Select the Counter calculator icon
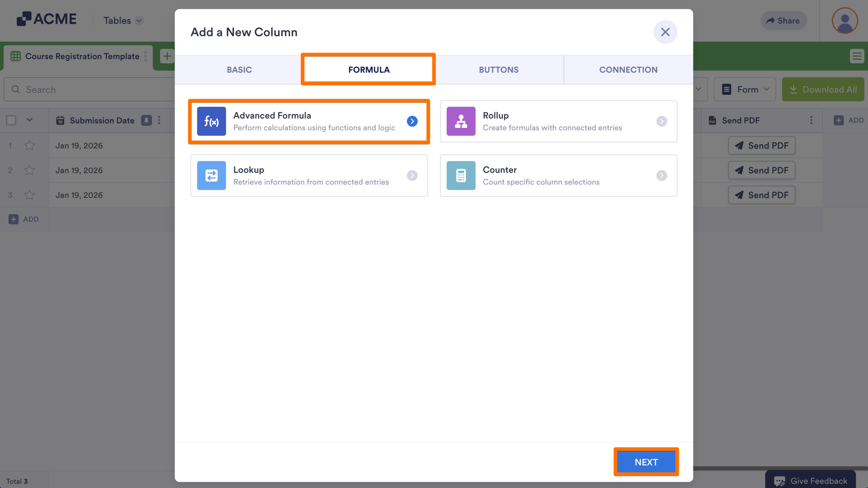868x488 pixels. click(x=461, y=175)
